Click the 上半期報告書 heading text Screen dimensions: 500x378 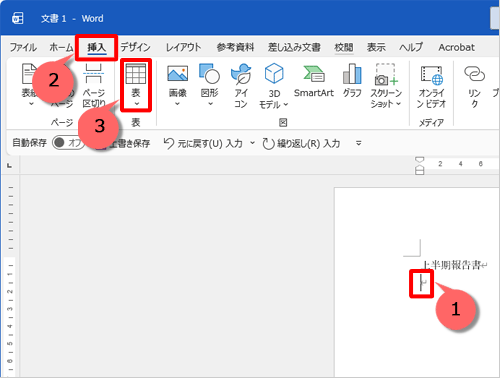(451, 265)
